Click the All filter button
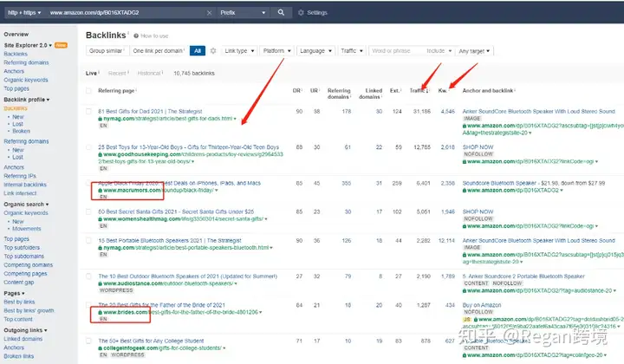The image size is (624, 364). (198, 51)
